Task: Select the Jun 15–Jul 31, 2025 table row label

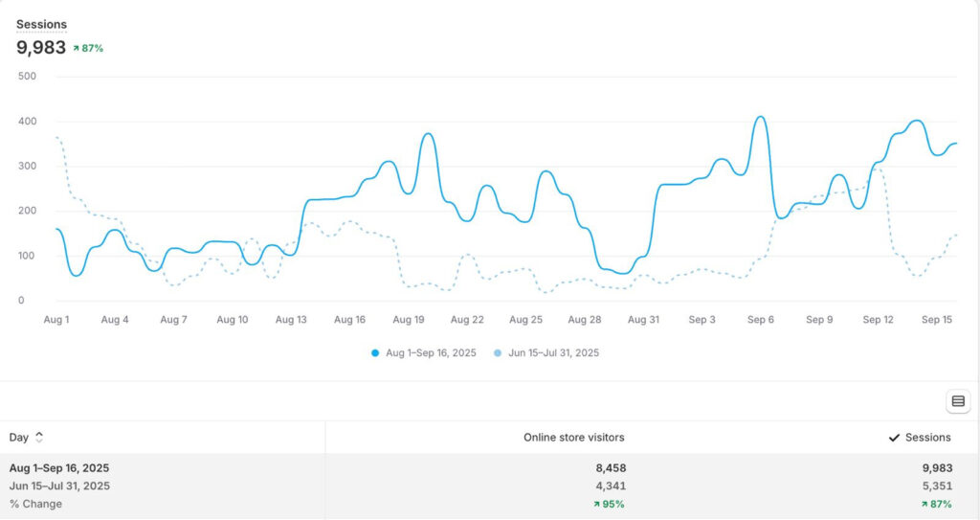Action: pyautogui.click(x=59, y=486)
